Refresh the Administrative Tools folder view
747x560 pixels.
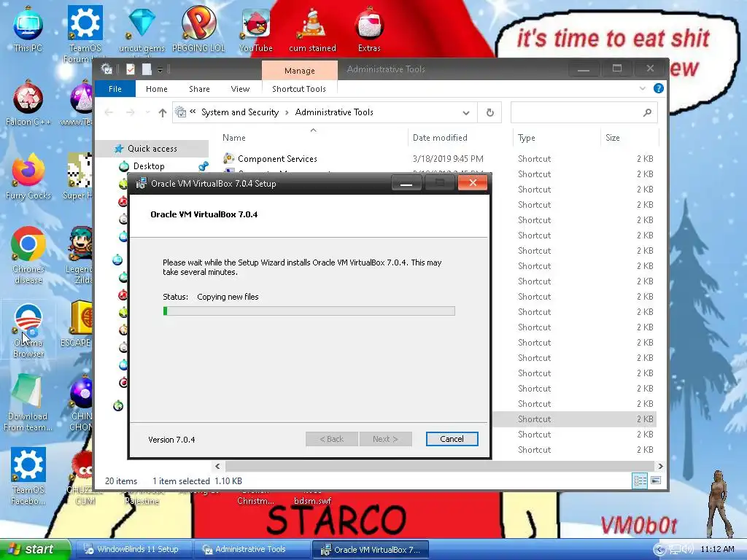489,112
